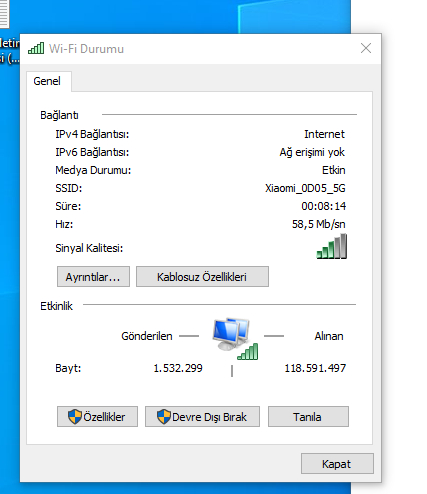427x494 pixels.
Task: Open the Ayrıntılar details button
Action: 93,276
